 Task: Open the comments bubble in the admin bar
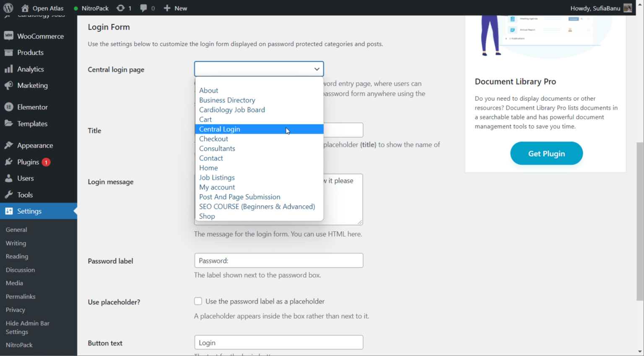144,8
